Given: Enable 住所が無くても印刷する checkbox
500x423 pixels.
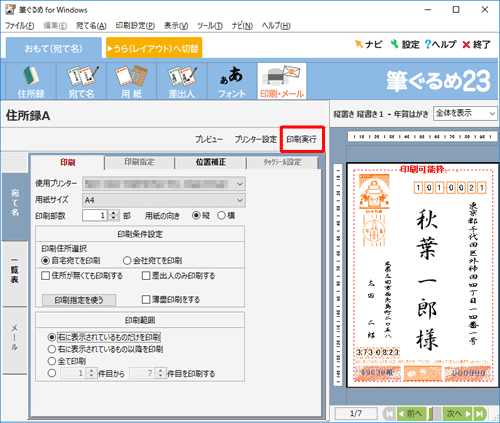Looking at the screenshot, I should pos(82,276).
